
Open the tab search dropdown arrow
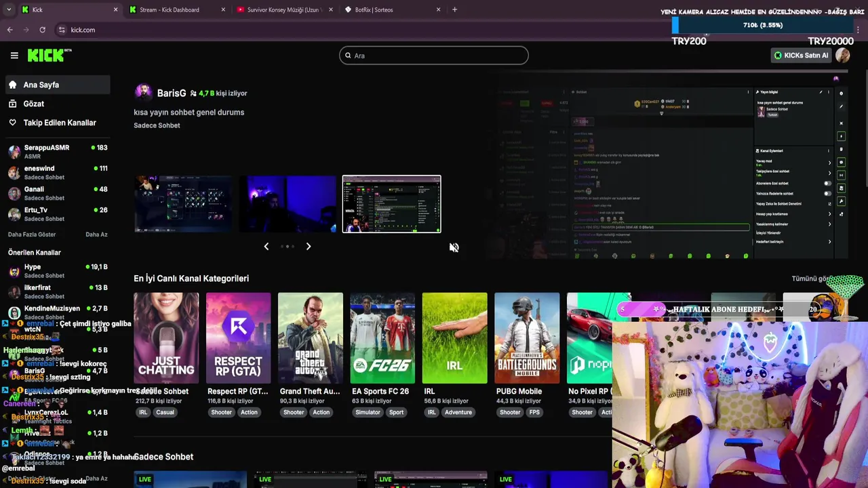pyautogui.click(x=8, y=9)
